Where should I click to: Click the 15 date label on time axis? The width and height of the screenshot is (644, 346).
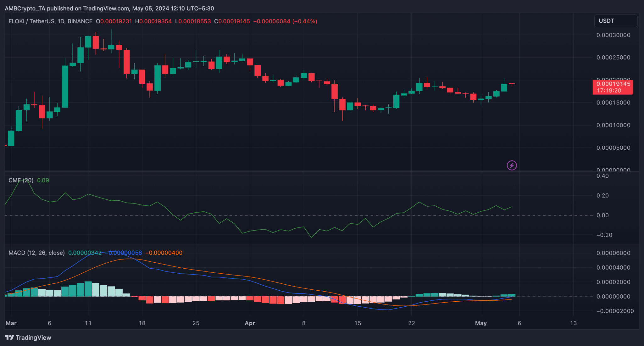coord(358,323)
